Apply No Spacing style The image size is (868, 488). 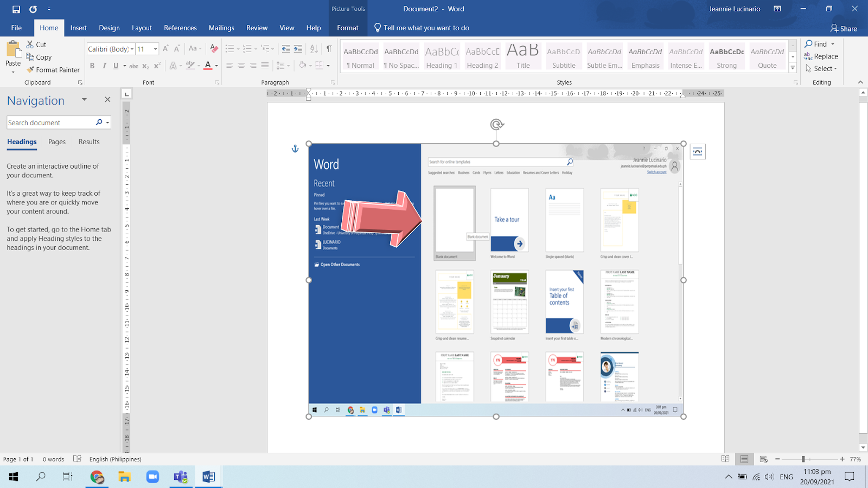click(401, 57)
